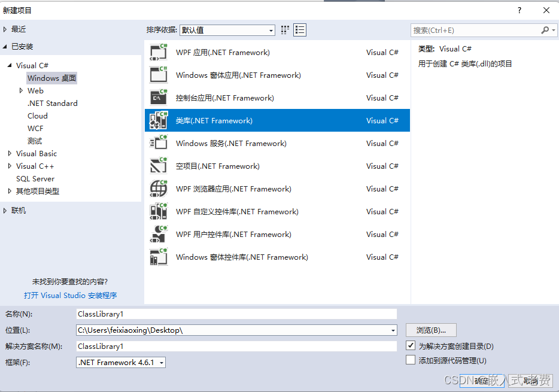Select the Windows 服务 template icon

tap(158, 143)
